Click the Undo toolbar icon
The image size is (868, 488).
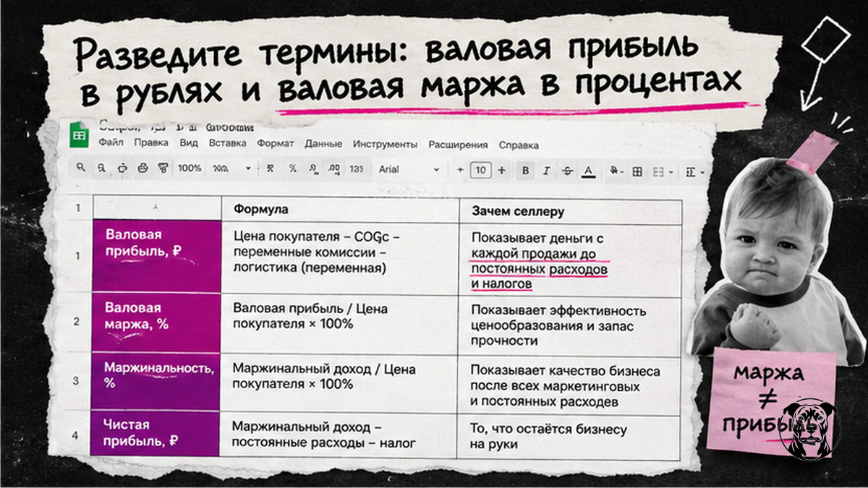tap(102, 168)
